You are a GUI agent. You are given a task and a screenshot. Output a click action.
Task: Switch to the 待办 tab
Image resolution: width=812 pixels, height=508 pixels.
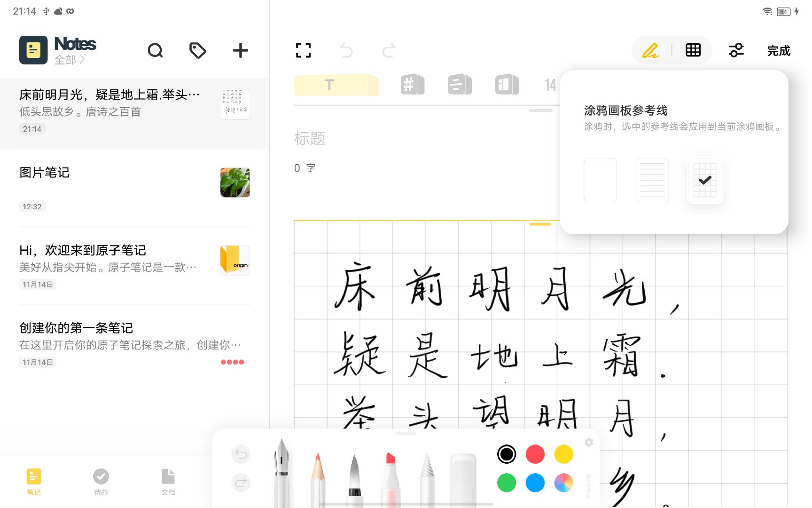(x=101, y=482)
